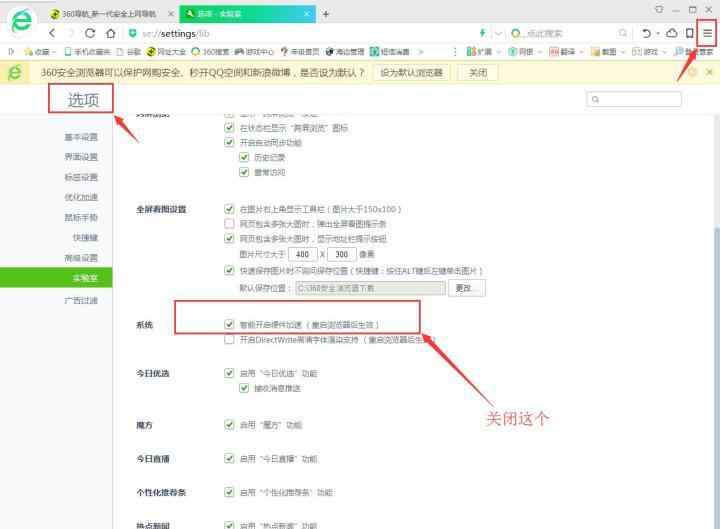Click the 更改 save location button
720x529 pixels.
tap(467, 288)
